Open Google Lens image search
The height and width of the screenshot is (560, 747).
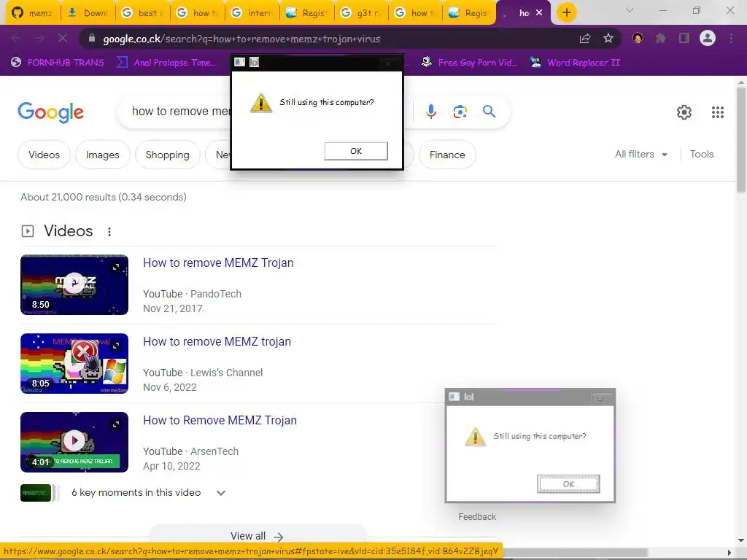click(460, 112)
